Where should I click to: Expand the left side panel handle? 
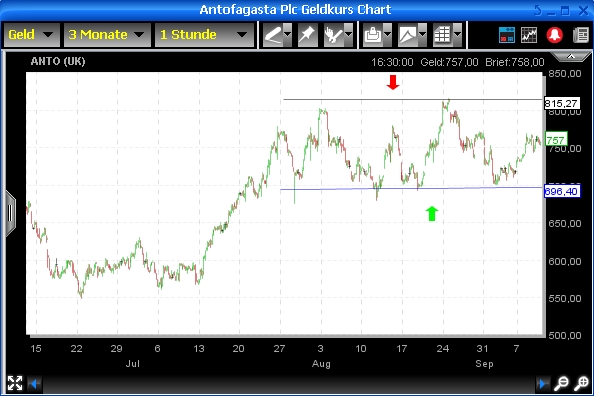10,214
